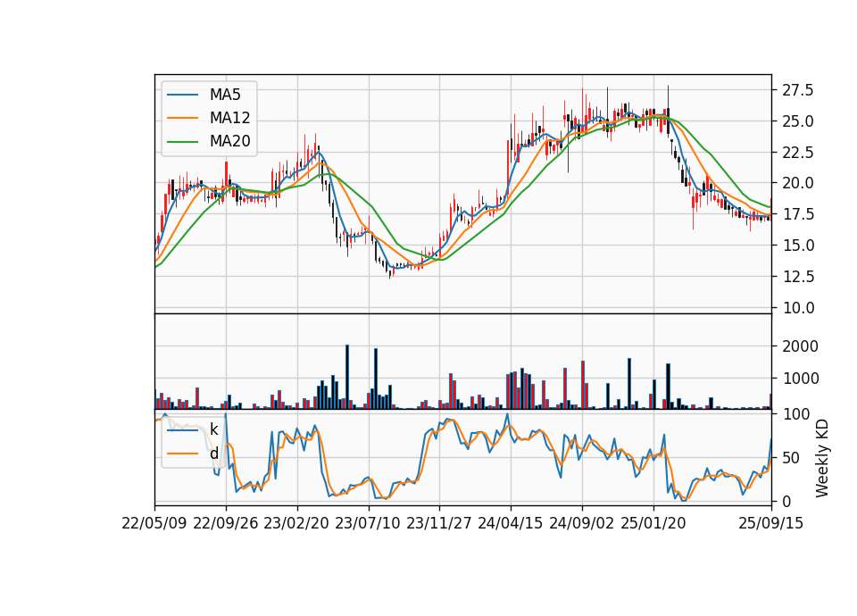This screenshot has height=616, width=857.
Task: Click the MA20 legend label
Action: [229, 142]
